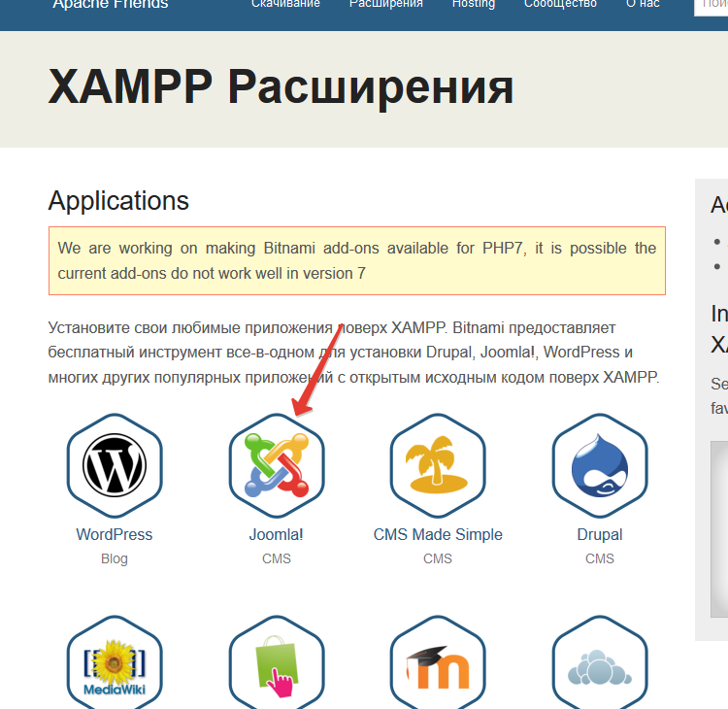Select the ownCloud cloud icon
Viewport: 728px width, 709px height.
coord(600,663)
